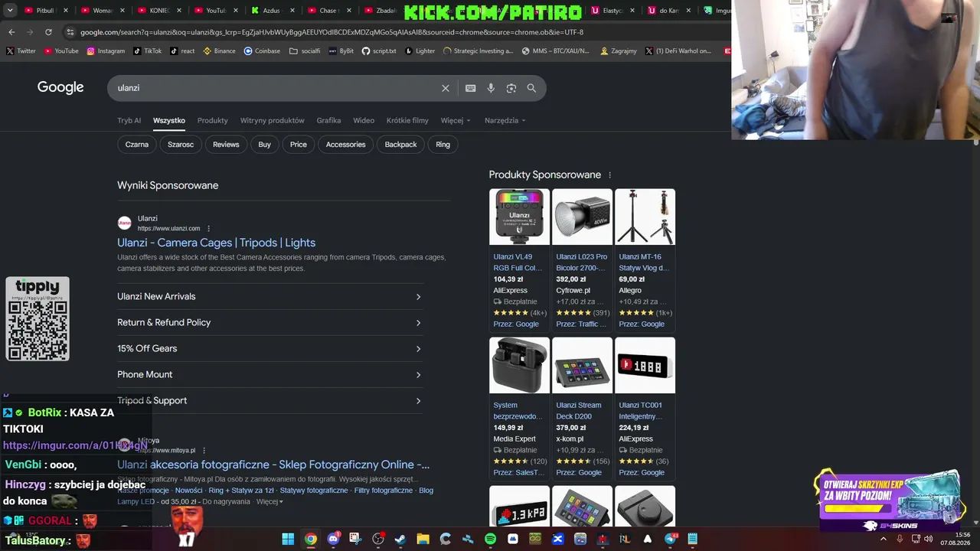Clear the Google search box text

446,88
